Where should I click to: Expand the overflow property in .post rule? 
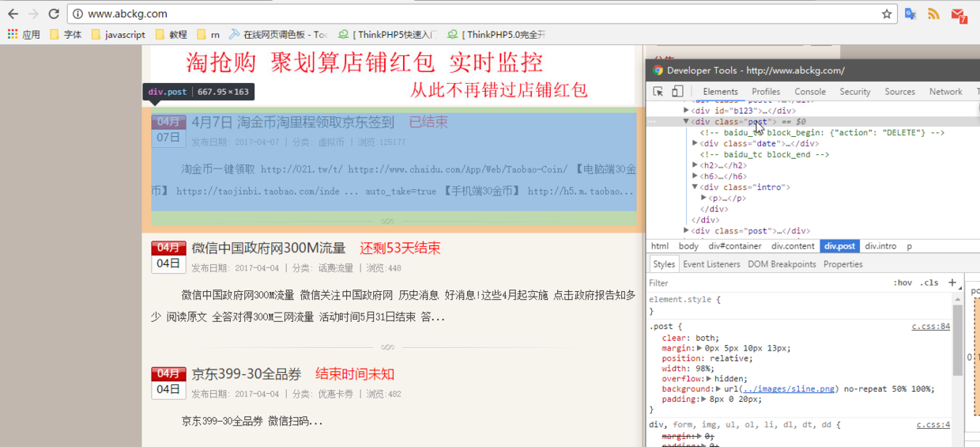(710, 379)
